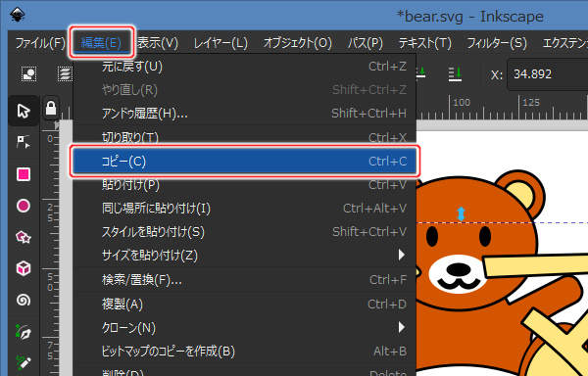The width and height of the screenshot is (588, 376).
Task: Click select-all-objects icon in tool controls bar
Action: pyautogui.click(x=28, y=73)
